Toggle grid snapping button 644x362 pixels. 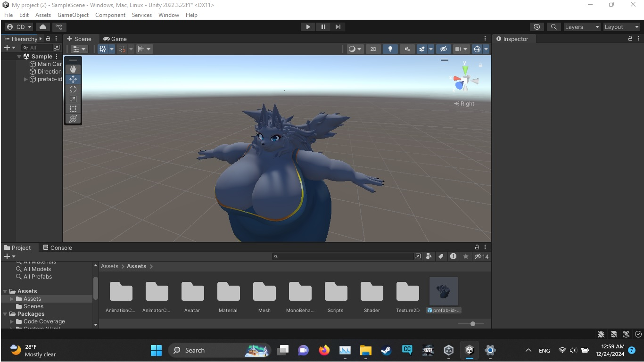tap(122, 49)
